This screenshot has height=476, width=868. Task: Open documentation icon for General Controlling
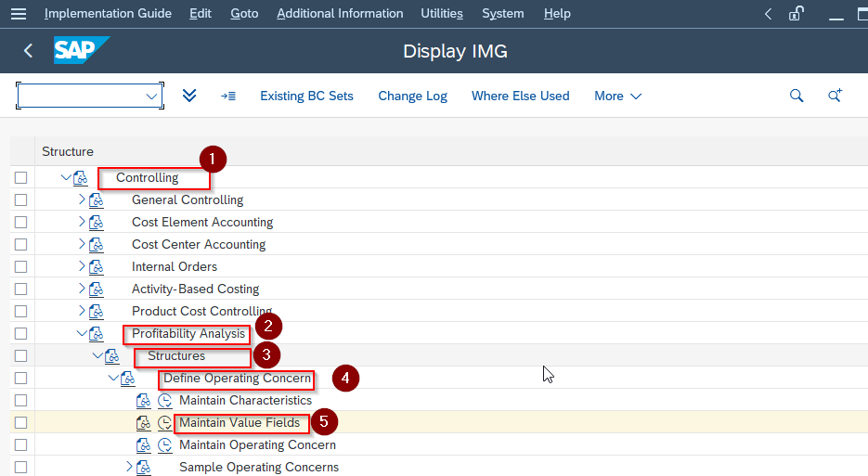coord(97,199)
